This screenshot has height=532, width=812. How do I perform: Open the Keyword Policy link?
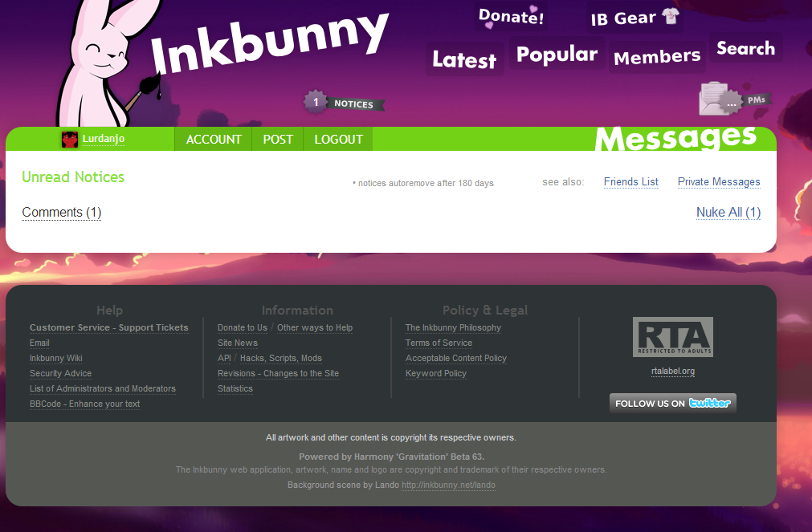tap(436, 373)
